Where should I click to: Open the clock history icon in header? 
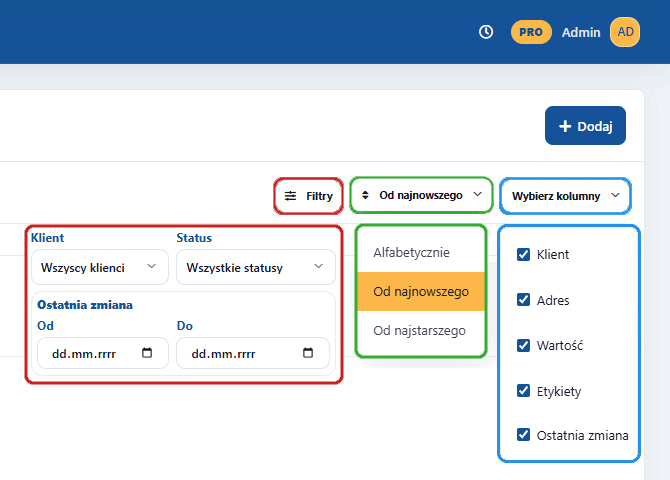486,32
